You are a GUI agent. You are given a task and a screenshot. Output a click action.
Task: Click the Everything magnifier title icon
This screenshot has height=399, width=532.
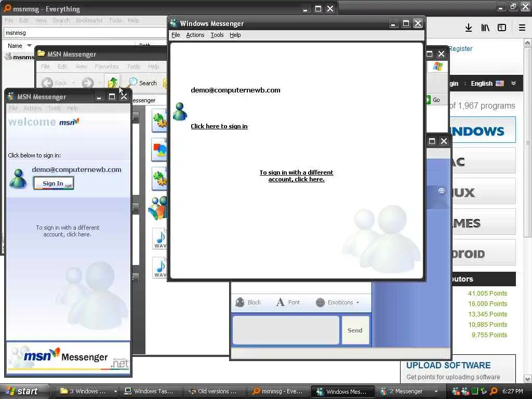pyautogui.click(x=7, y=8)
